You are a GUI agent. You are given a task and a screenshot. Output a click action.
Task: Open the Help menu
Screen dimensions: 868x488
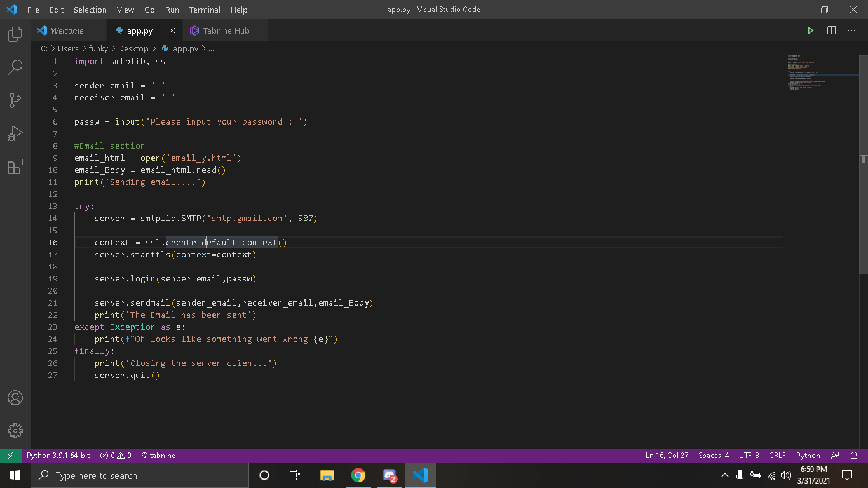pos(239,10)
